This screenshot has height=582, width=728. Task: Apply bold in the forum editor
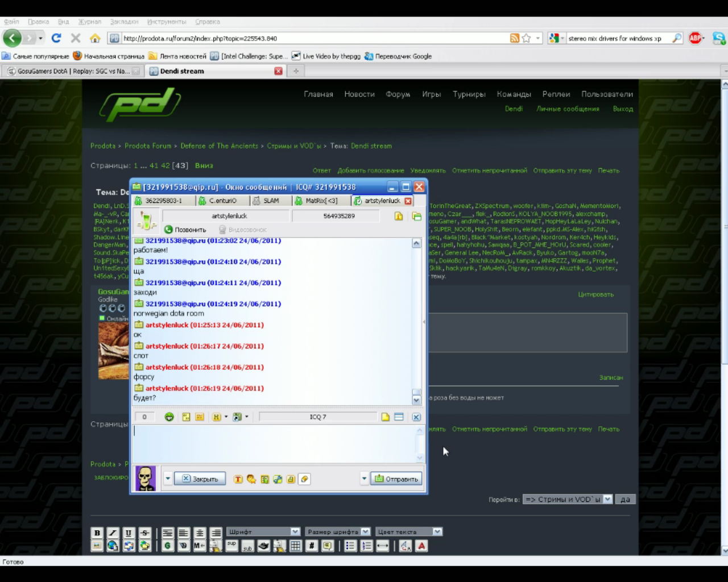(97, 533)
